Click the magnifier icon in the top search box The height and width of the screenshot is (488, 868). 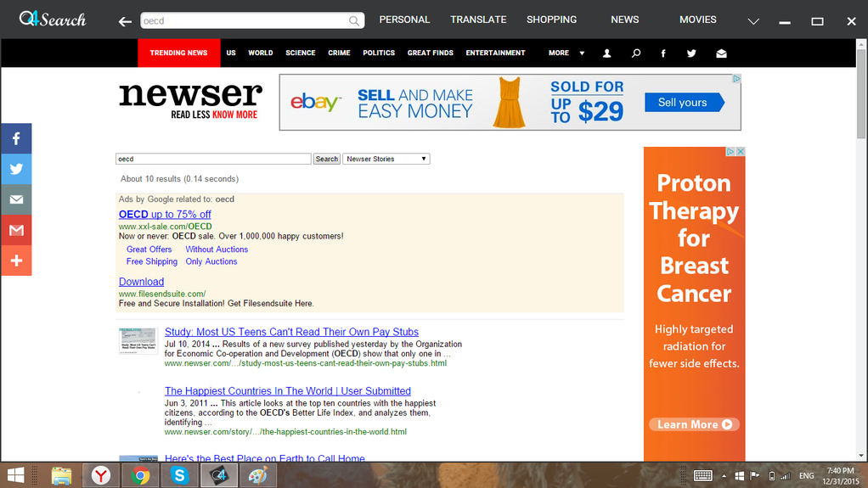[354, 20]
